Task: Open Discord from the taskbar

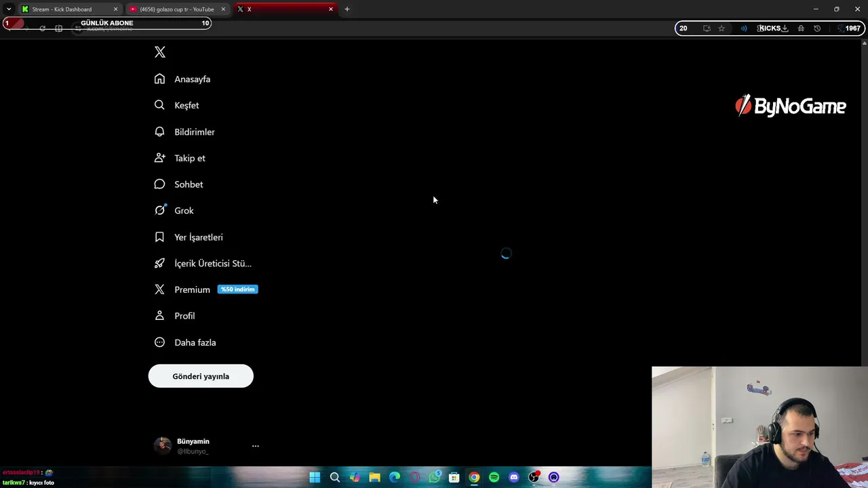Action: pyautogui.click(x=514, y=477)
